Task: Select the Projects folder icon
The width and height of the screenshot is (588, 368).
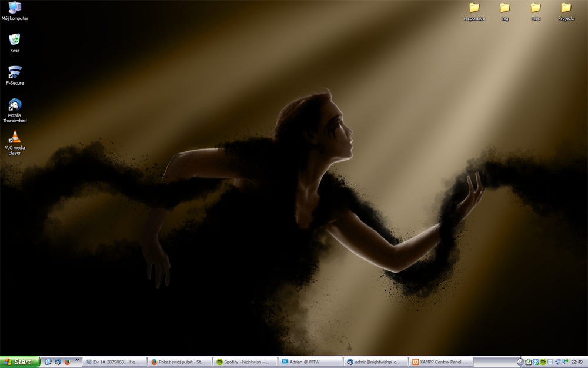Action: click(x=566, y=12)
